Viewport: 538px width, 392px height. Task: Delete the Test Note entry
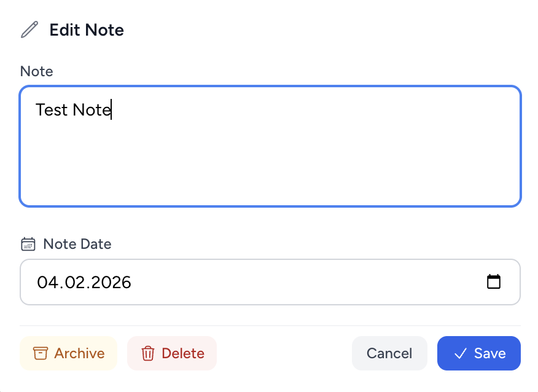pos(172,353)
